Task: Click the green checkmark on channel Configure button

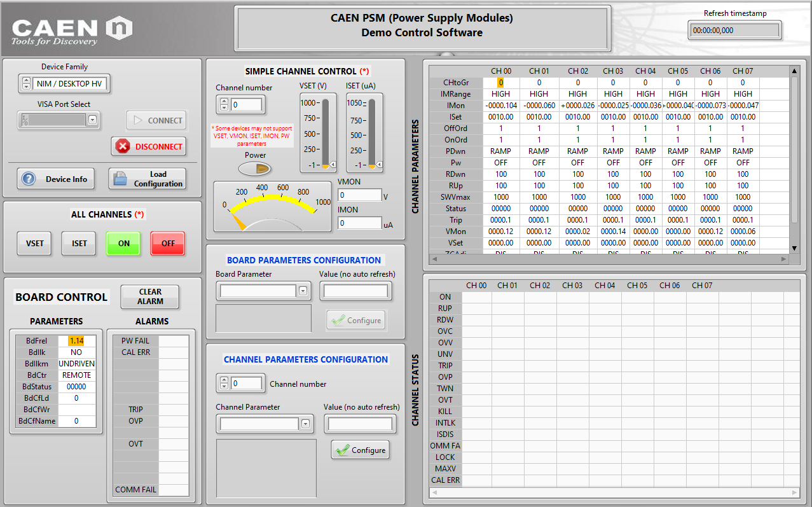Action: (x=342, y=450)
